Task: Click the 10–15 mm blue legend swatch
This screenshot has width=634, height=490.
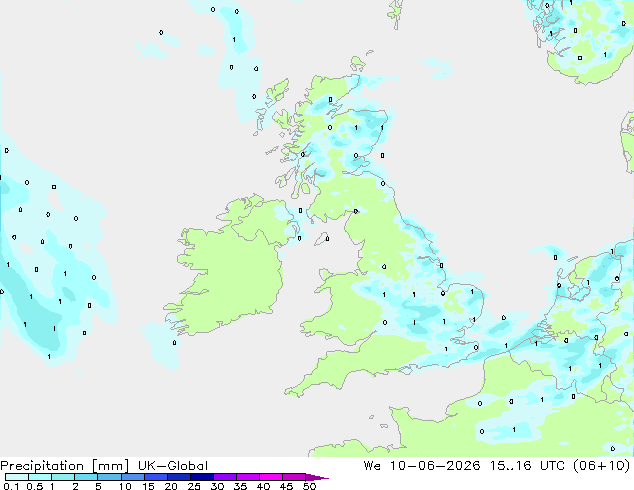Action: 132,477
